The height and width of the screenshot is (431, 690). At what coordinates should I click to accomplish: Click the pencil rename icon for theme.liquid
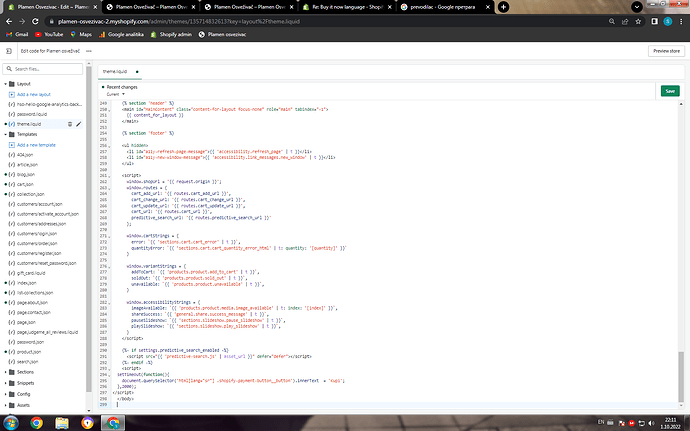(77, 124)
